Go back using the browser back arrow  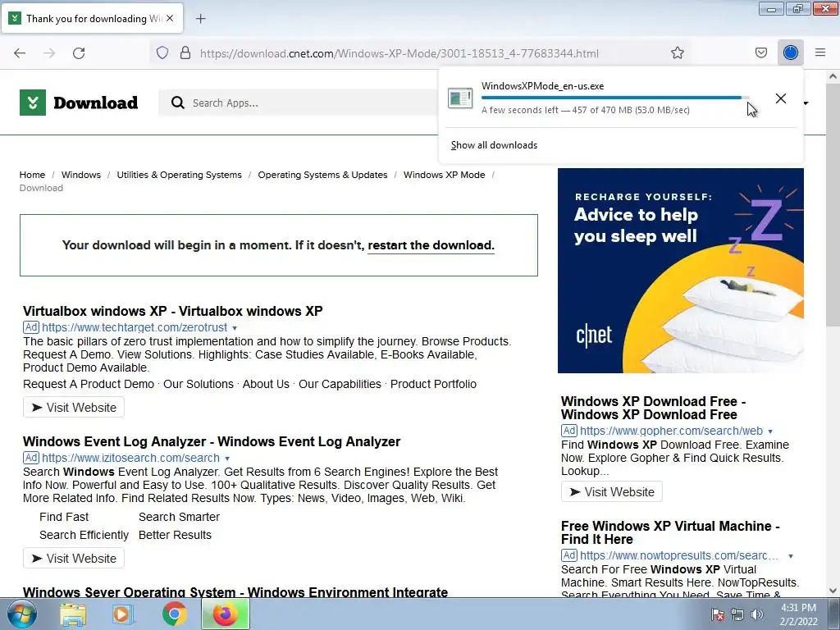pos(20,53)
